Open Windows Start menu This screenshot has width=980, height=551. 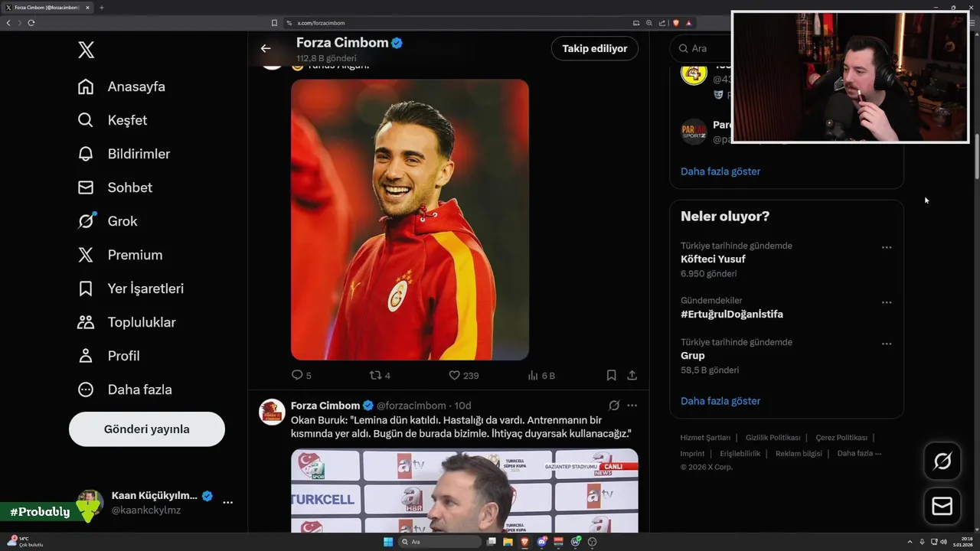pyautogui.click(x=388, y=542)
